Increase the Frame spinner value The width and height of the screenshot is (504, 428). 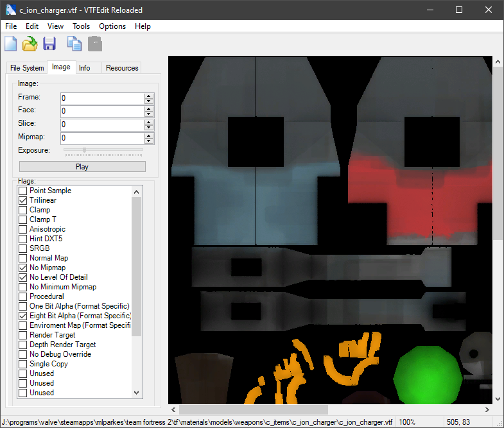pos(148,96)
